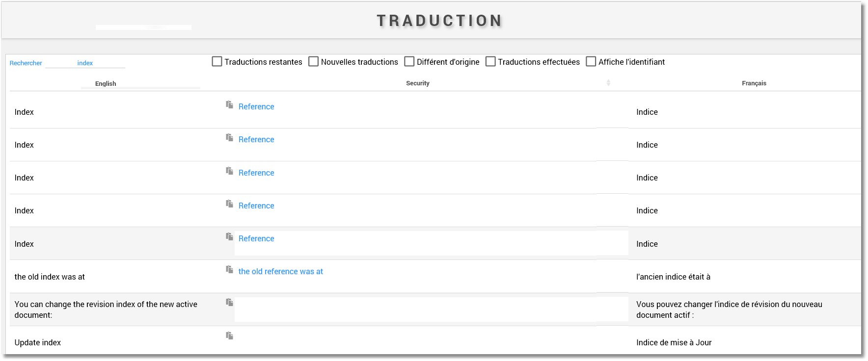Click copy icon in fourth Index row

coord(229,204)
